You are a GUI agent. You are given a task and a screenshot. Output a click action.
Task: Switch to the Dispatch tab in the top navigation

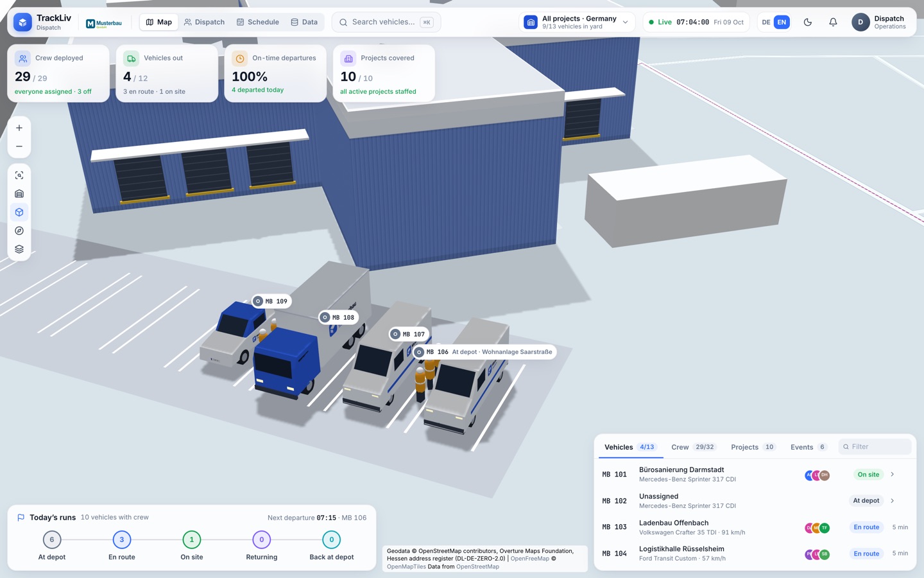coord(204,22)
